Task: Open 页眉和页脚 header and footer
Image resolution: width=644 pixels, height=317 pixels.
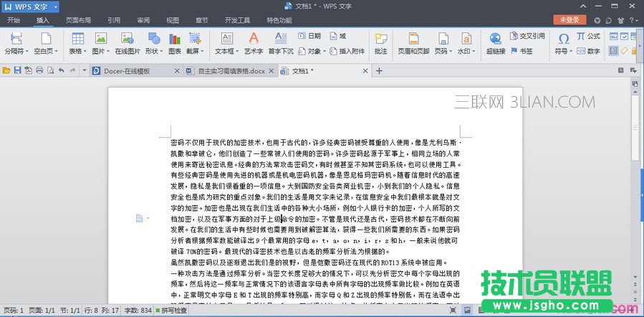Action: pyautogui.click(x=413, y=44)
